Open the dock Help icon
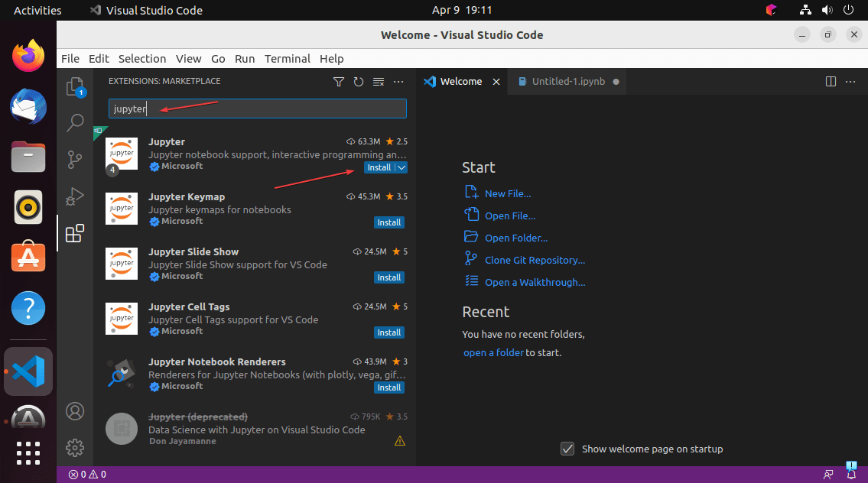 (28, 308)
